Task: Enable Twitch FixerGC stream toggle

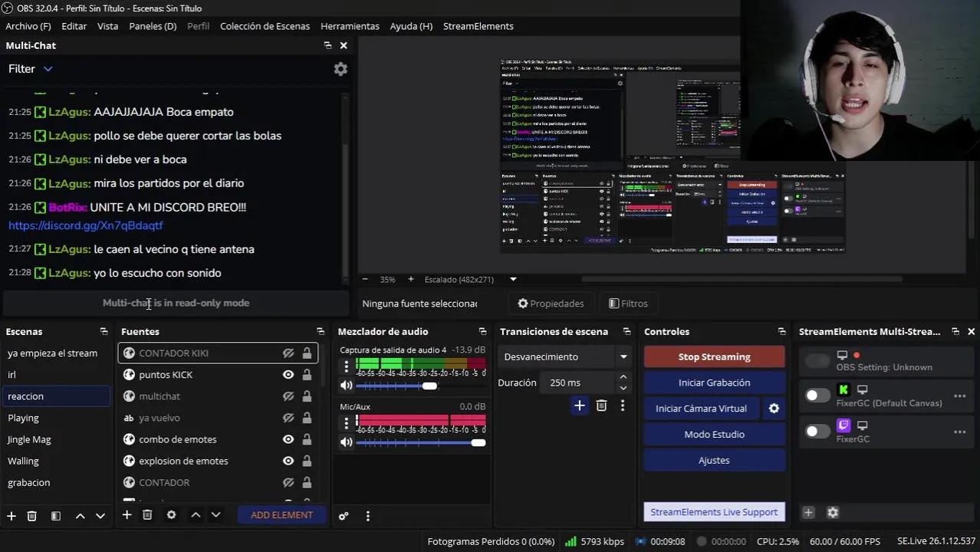Action: pos(817,432)
